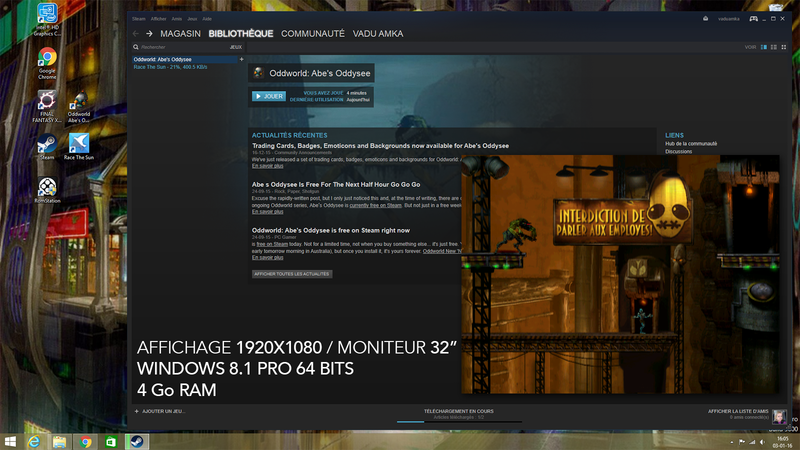
Task: Click the taskbar clock
Action: (782, 442)
